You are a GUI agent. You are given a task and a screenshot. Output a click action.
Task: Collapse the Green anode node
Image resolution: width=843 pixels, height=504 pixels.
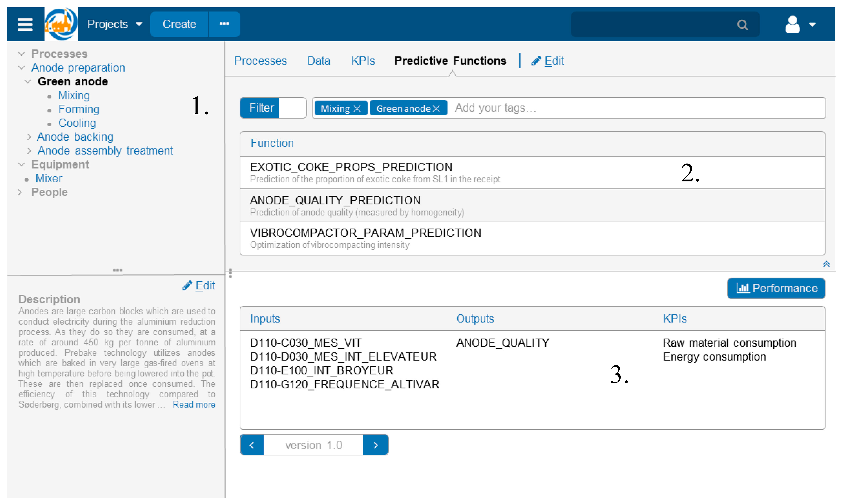coord(28,82)
